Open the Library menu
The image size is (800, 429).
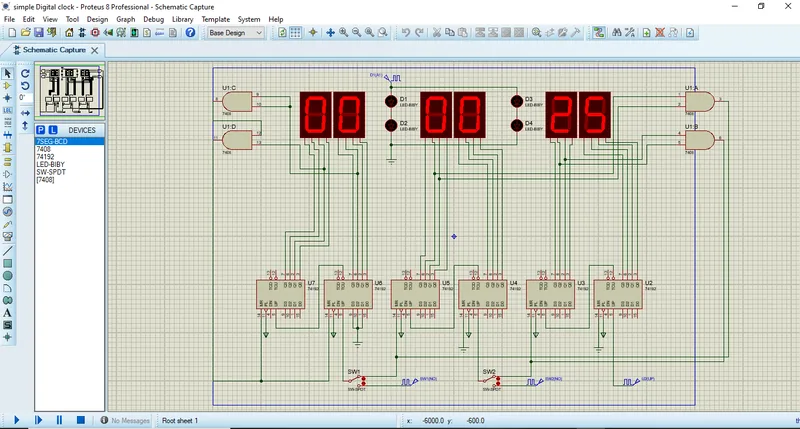point(182,19)
